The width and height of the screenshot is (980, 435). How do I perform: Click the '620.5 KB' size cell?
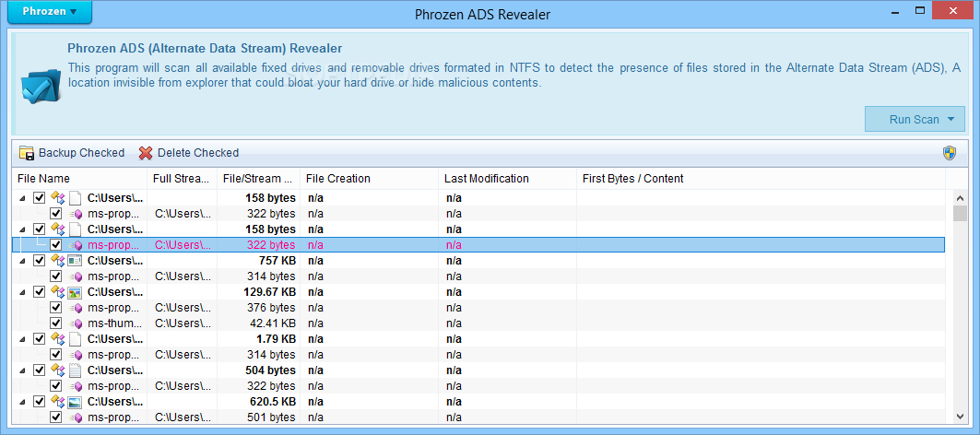point(273,401)
